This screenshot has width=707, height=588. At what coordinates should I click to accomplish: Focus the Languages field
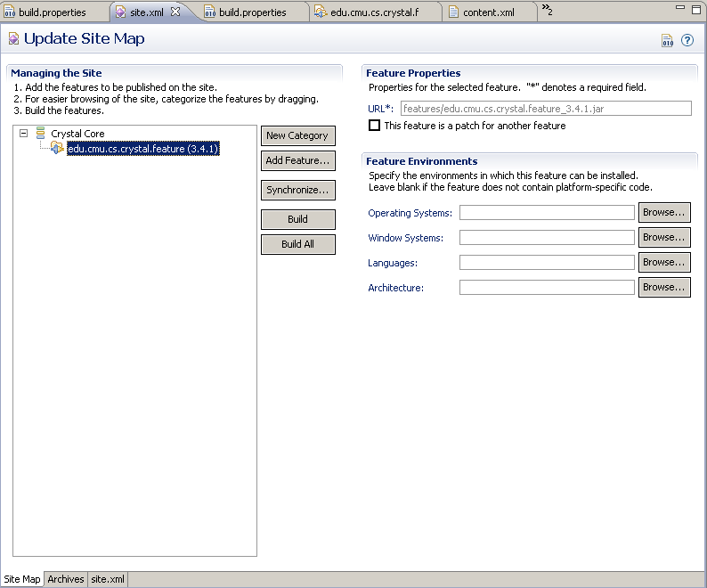pyautogui.click(x=547, y=262)
